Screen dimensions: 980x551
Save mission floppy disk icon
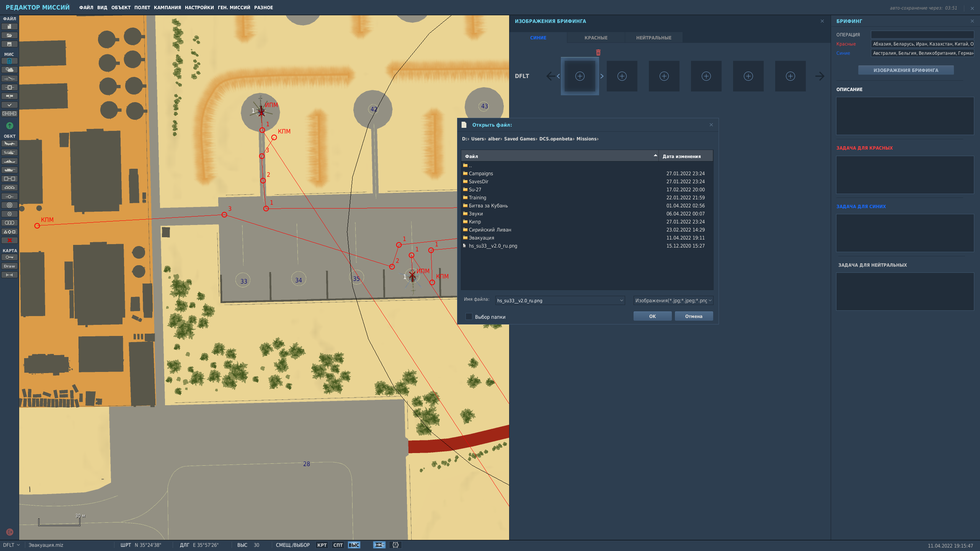point(10,44)
